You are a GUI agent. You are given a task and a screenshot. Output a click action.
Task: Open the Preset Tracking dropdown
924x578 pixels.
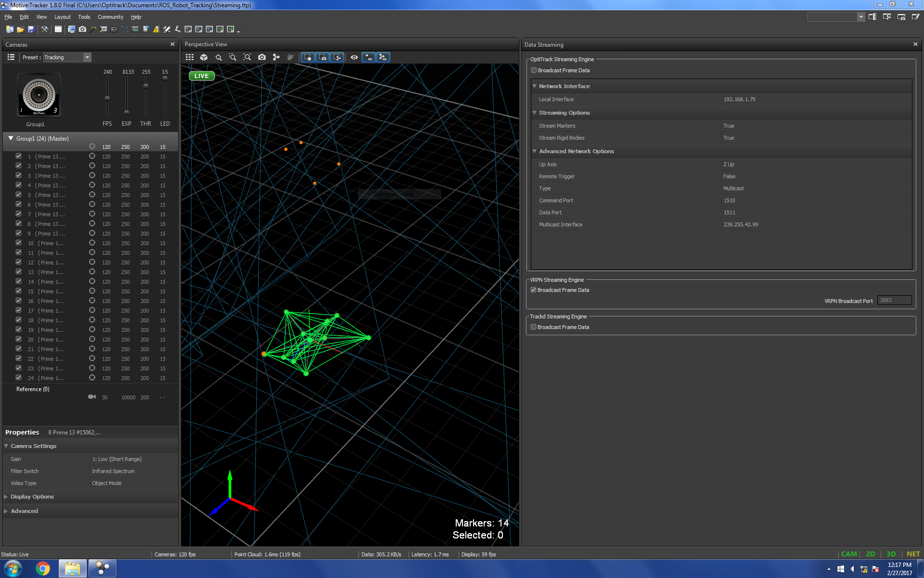click(87, 57)
